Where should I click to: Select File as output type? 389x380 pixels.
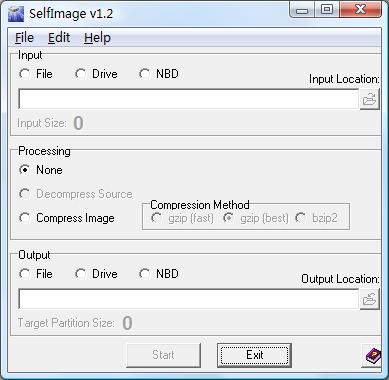point(36,274)
